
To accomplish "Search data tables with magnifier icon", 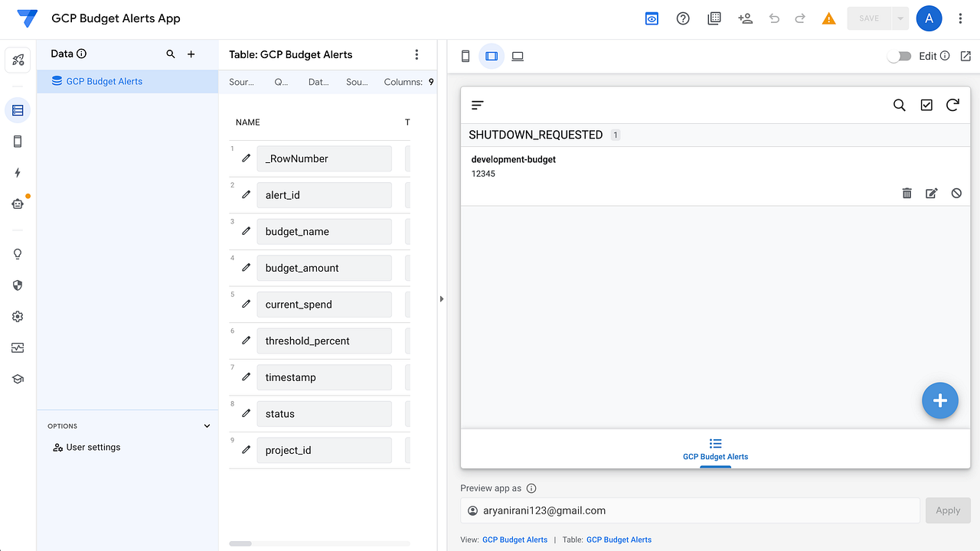I will (x=171, y=54).
